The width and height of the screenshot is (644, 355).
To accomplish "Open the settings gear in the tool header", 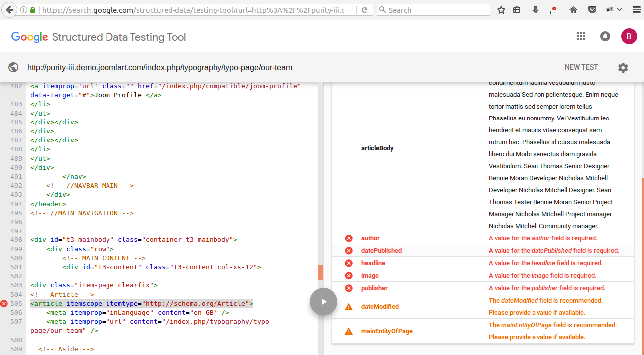I will pyautogui.click(x=623, y=68).
